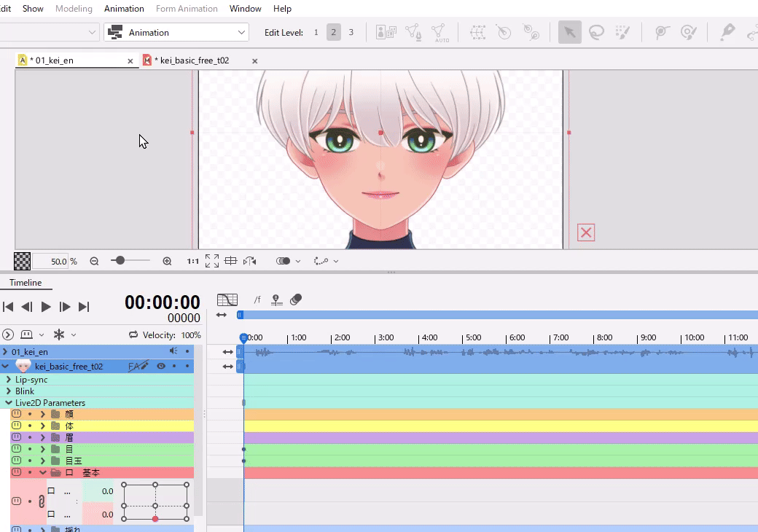The width and height of the screenshot is (758, 532).
Task: Set Edit Level to 1
Action: [x=316, y=32]
